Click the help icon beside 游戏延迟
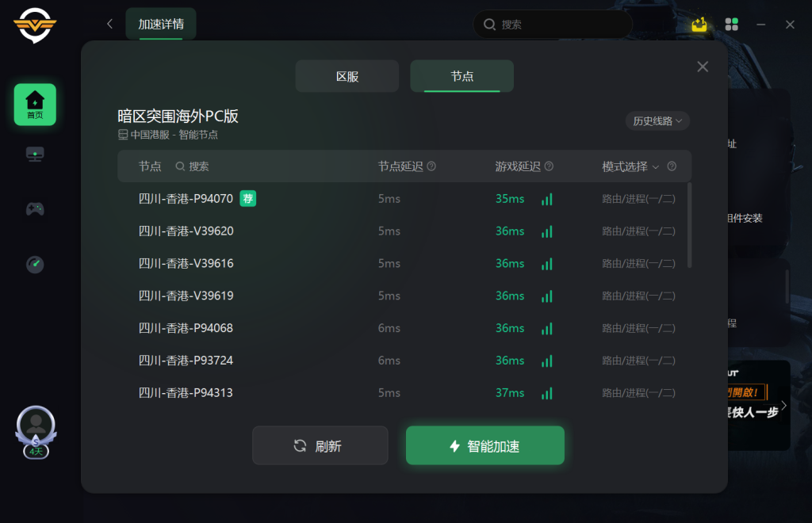The height and width of the screenshot is (523, 812). [x=549, y=166]
